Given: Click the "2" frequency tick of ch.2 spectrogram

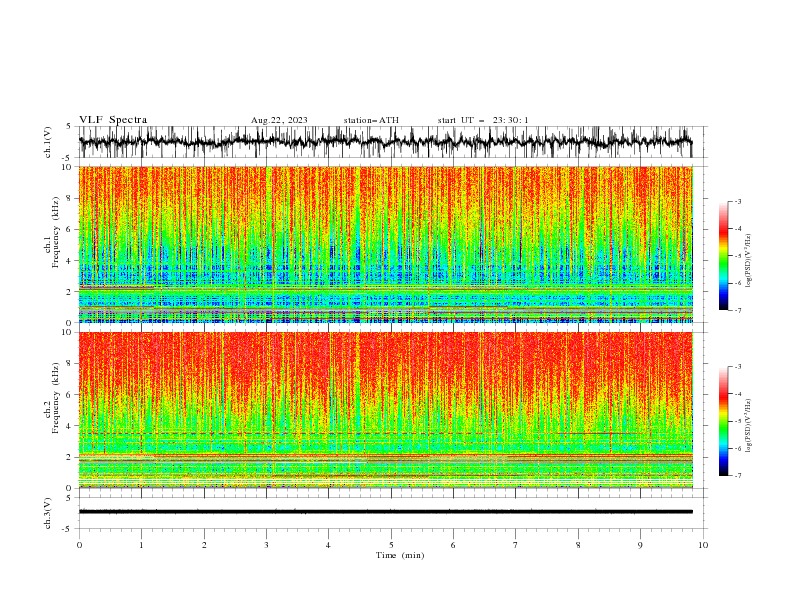Looking at the screenshot, I should [70, 457].
